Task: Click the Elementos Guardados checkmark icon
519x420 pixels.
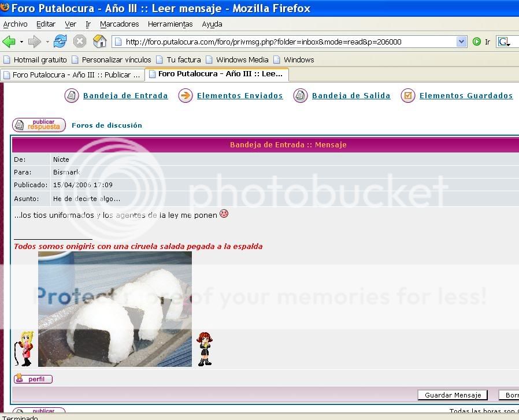Action: point(408,96)
